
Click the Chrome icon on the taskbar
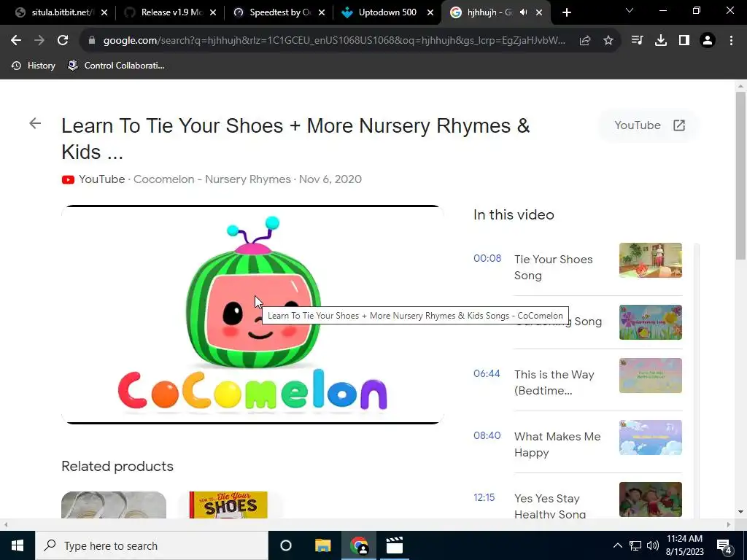pyautogui.click(x=359, y=545)
